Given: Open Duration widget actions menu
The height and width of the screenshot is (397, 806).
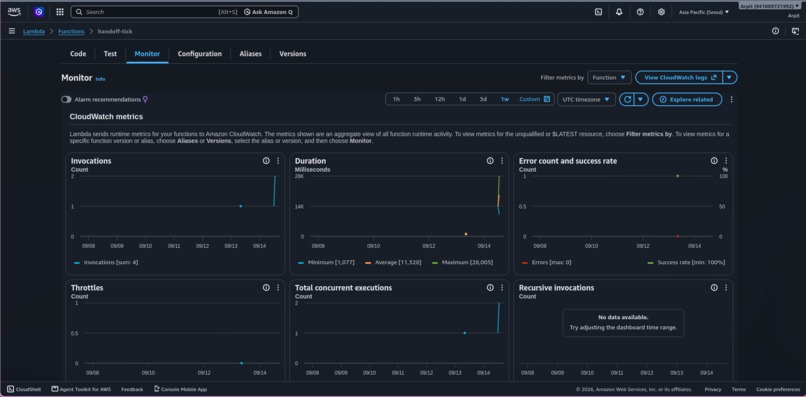Looking at the screenshot, I should 502,160.
